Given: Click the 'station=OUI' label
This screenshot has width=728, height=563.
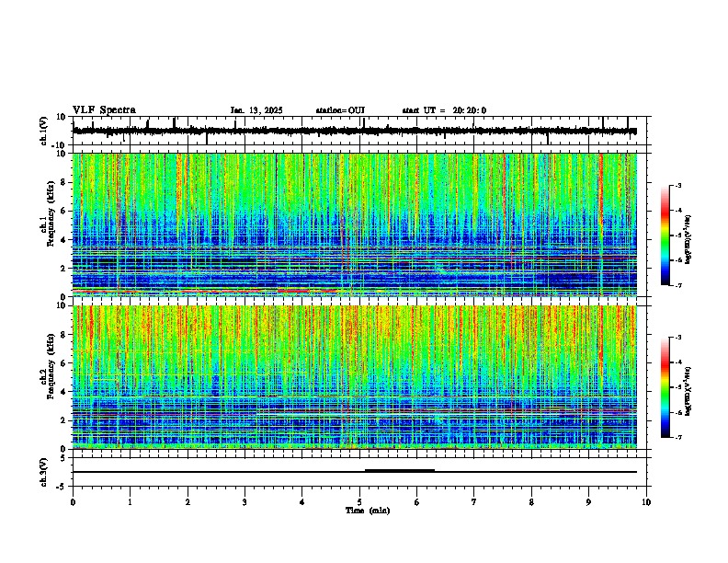Looking at the screenshot, I should (340, 110).
